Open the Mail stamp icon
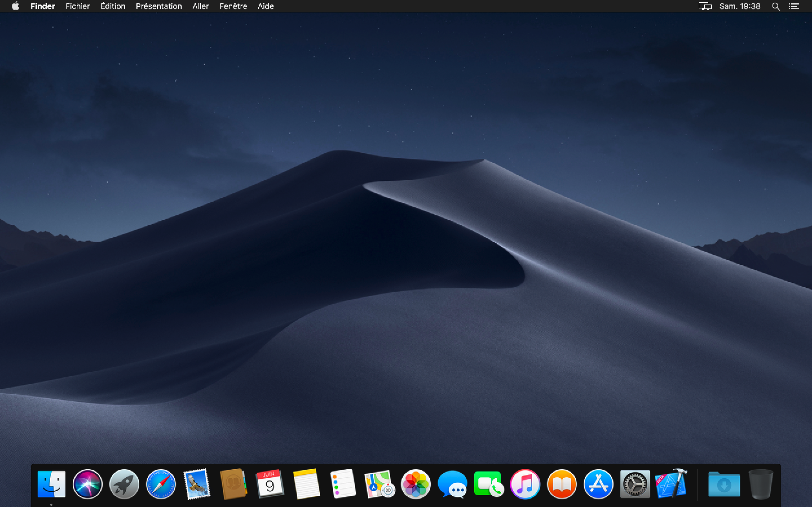Image resolution: width=812 pixels, height=507 pixels. pos(197,484)
